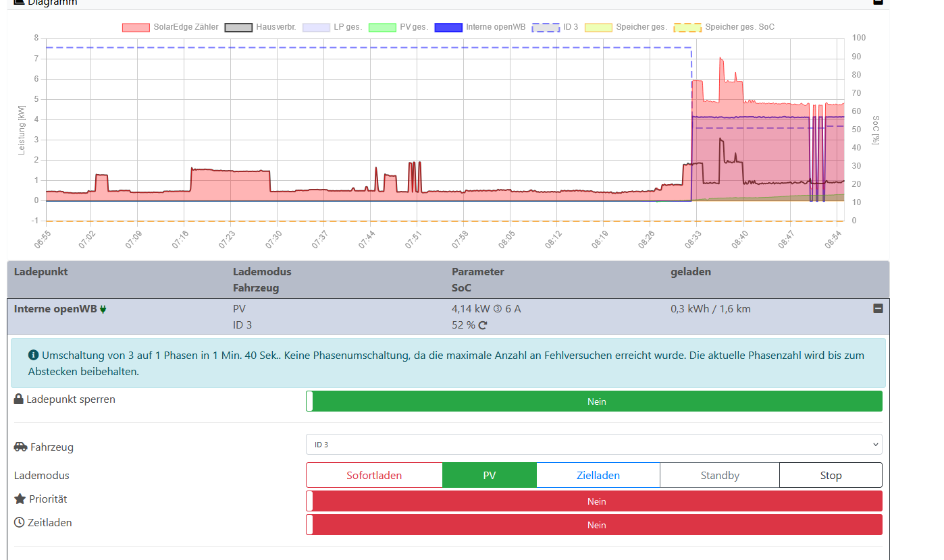
Task: Click the 4,14 kW power value
Action: [x=471, y=309]
